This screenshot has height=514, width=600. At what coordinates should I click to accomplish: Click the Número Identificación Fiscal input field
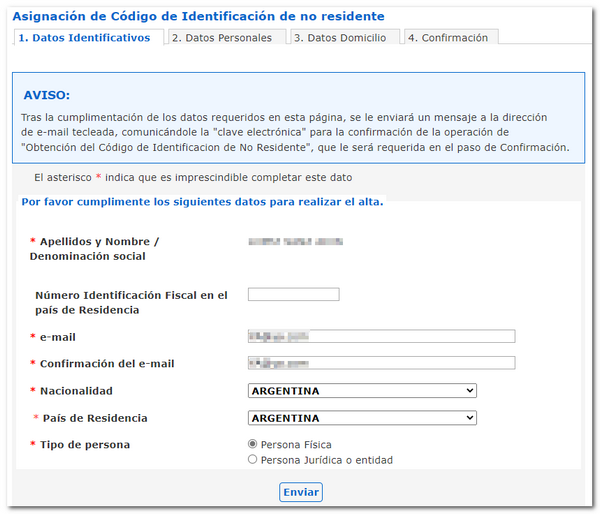pos(293,294)
